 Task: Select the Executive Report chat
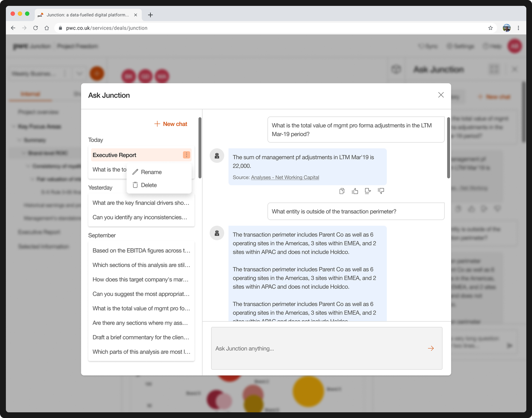tap(137, 155)
